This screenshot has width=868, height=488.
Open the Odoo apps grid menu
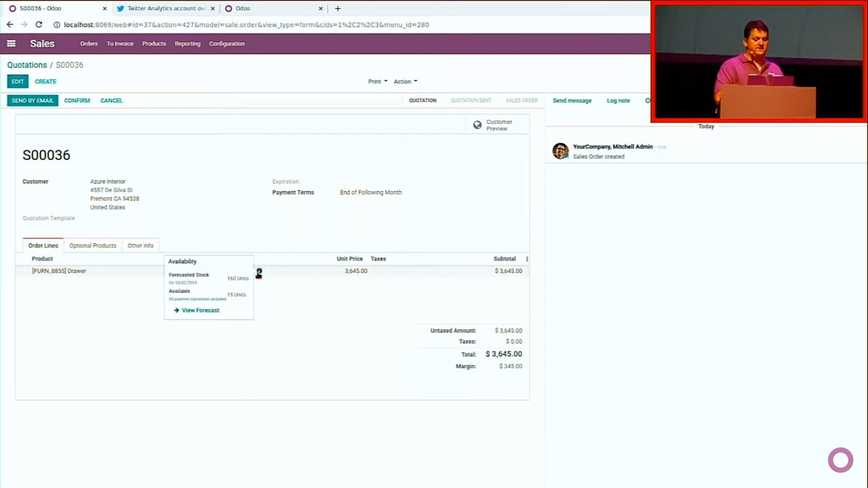click(11, 43)
